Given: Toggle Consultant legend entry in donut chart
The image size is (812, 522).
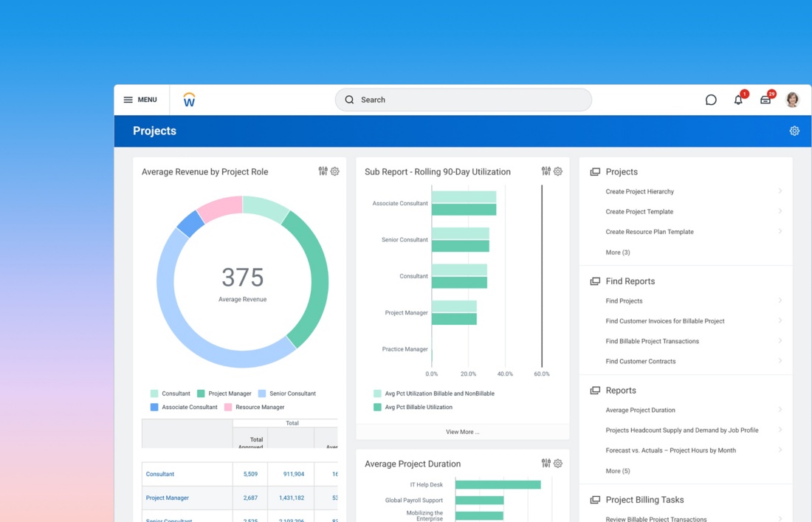Looking at the screenshot, I should (x=171, y=394).
